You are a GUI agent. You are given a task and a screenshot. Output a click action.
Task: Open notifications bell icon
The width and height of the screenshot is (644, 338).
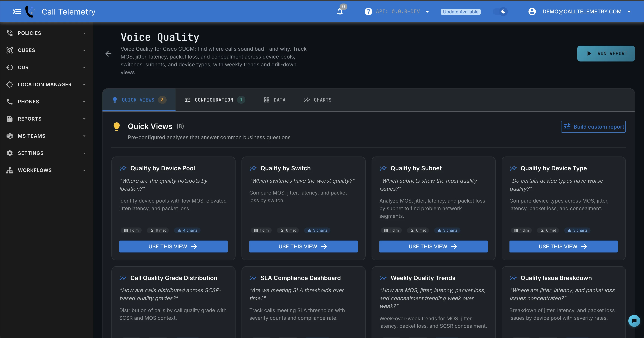[x=340, y=12]
